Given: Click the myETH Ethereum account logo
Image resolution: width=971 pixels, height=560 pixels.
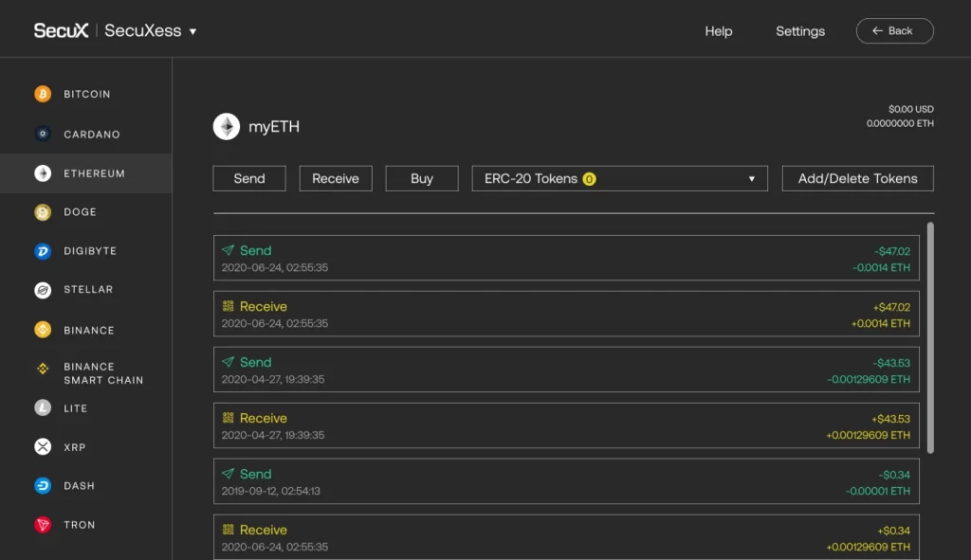Looking at the screenshot, I should coord(227,126).
